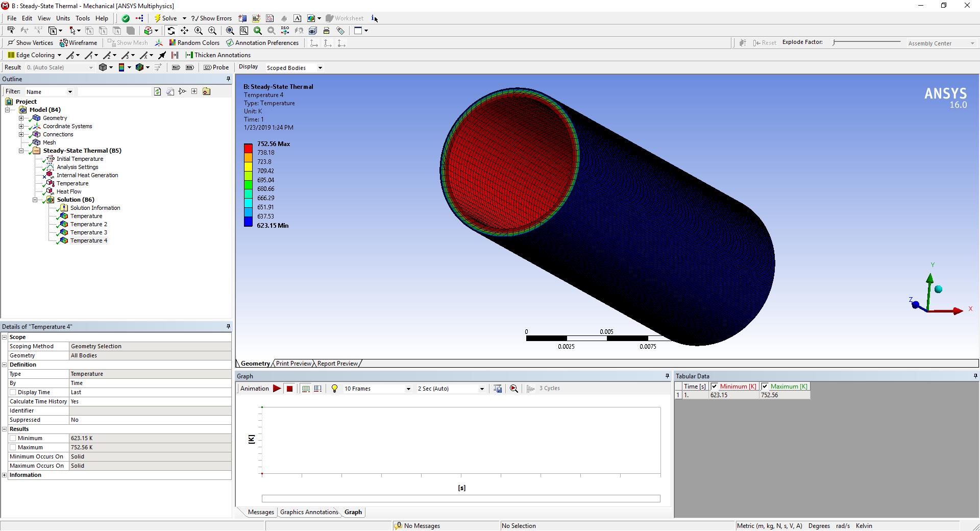
Task: Uncheck Maximum [K] column in Tabular Data
Action: tap(765, 387)
